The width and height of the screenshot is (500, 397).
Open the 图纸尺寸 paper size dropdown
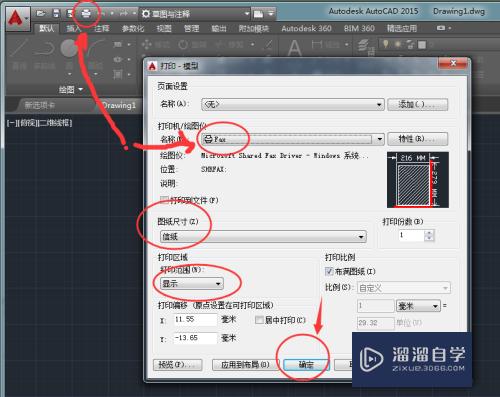263,237
